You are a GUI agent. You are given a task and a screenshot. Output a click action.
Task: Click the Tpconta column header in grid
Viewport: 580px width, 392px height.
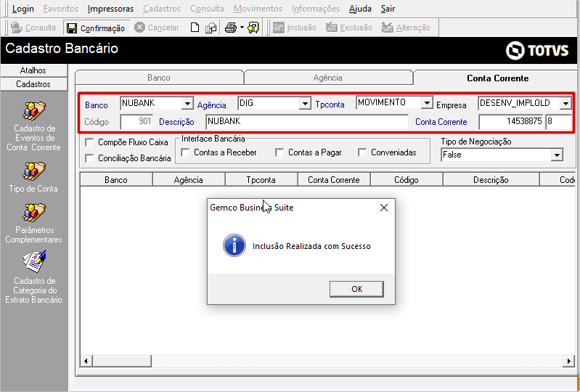click(x=261, y=180)
